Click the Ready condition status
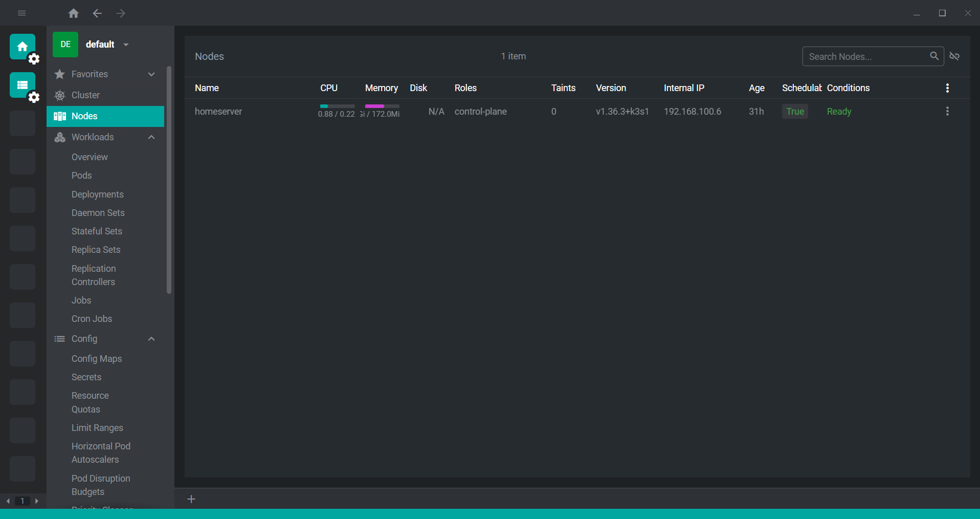The height and width of the screenshot is (519, 980). tap(839, 112)
